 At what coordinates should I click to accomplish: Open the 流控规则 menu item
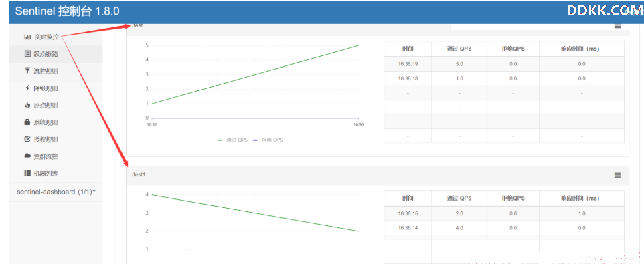[x=56, y=71]
